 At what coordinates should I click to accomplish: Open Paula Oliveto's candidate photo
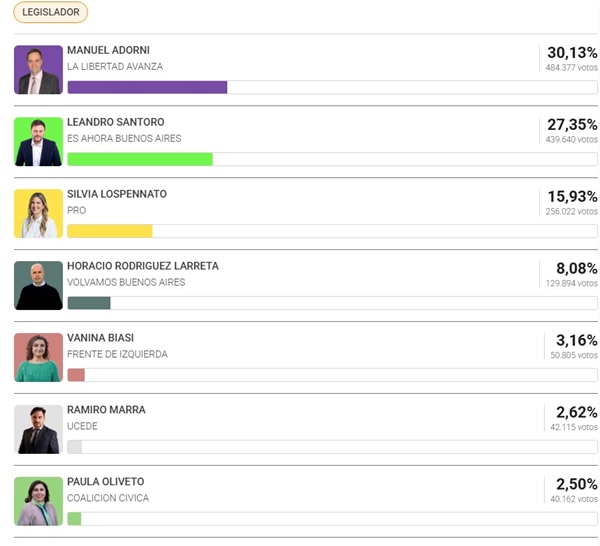tap(38, 501)
